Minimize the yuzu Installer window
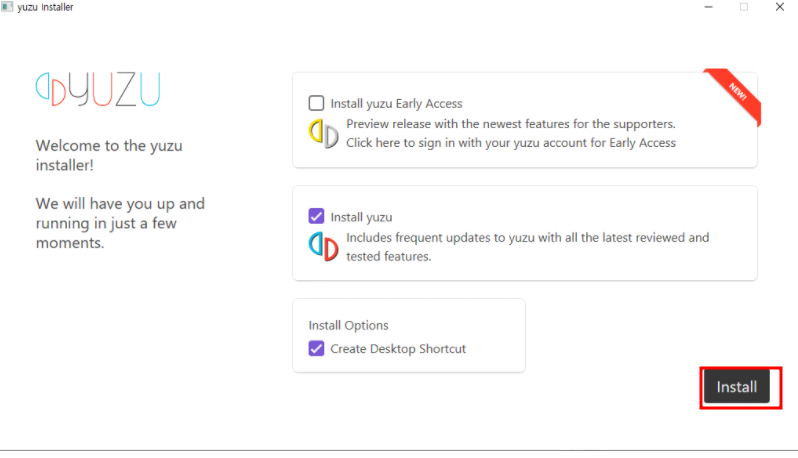 (x=708, y=7)
